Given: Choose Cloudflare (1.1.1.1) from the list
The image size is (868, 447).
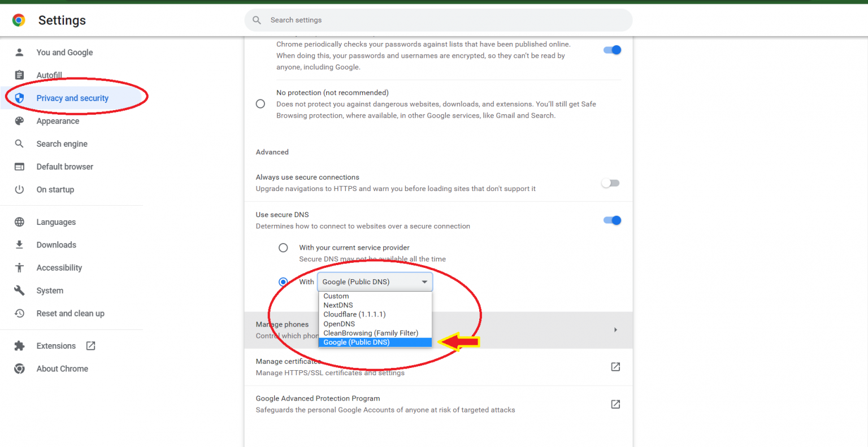Looking at the screenshot, I should click(x=354, y=314).
